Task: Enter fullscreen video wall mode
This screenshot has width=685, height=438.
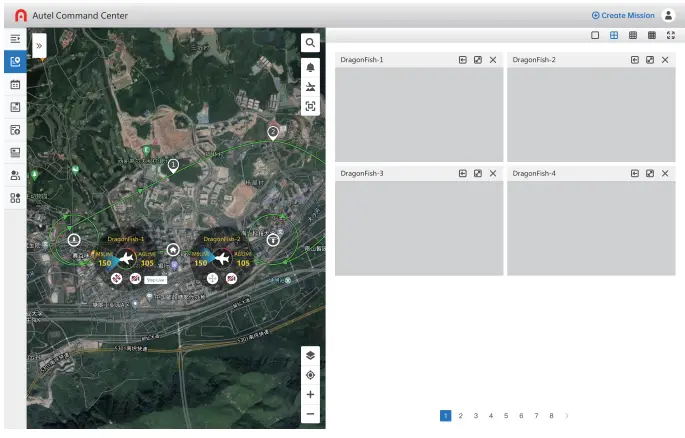Action: (x=671, y=35)
